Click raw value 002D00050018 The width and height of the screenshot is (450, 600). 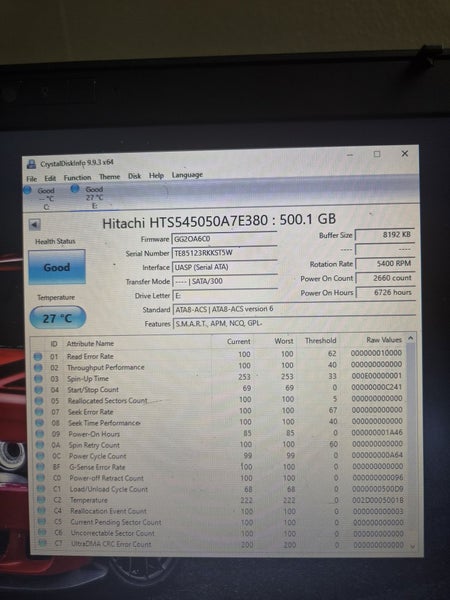(378, 500)
